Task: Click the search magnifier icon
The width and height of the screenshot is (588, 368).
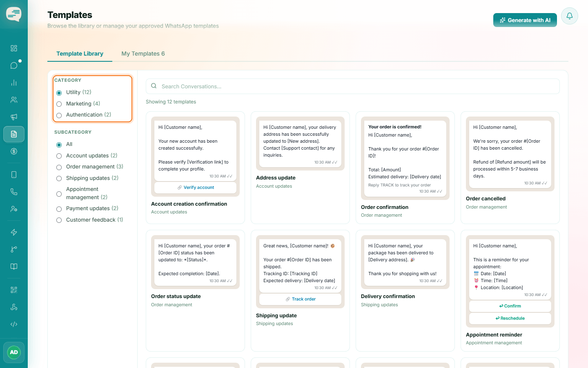Action: [154, 86]
